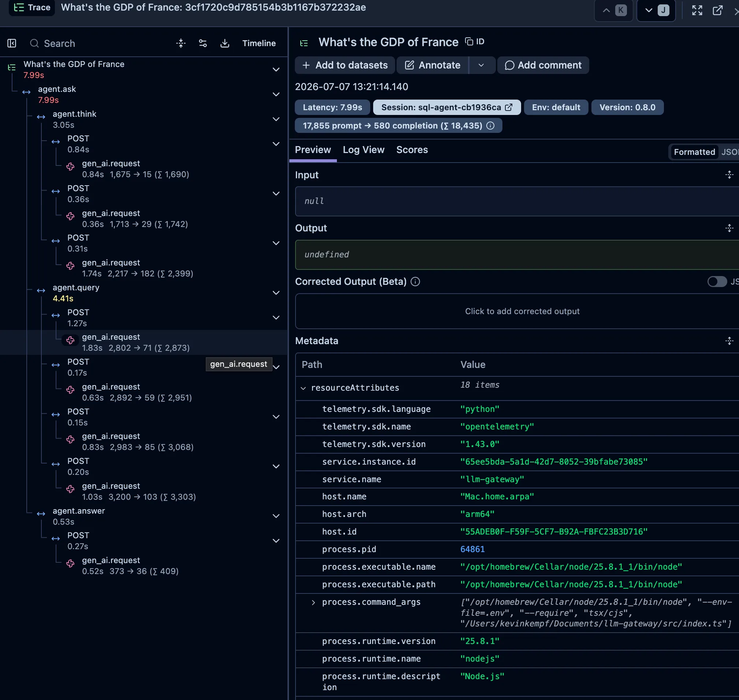This screenshot has width=739, height=700.
Task: Download the trace with download icon
Action: click(225, 43)
